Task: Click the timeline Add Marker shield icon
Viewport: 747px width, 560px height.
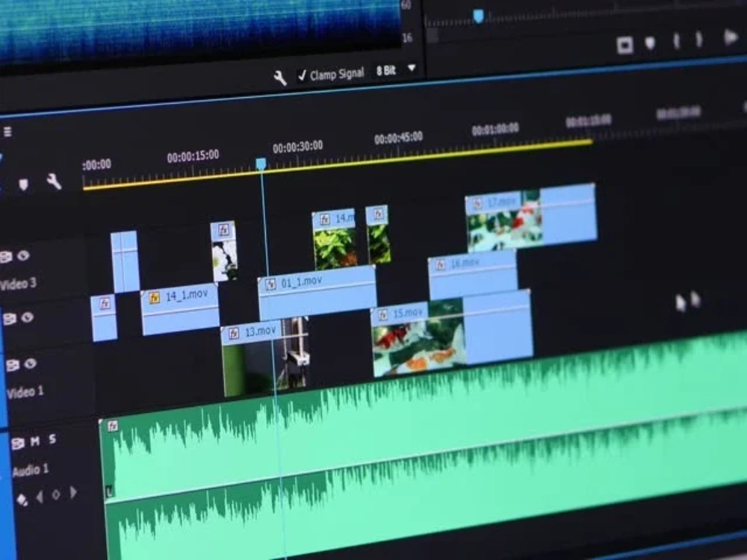Action: [x=23, y=184]
